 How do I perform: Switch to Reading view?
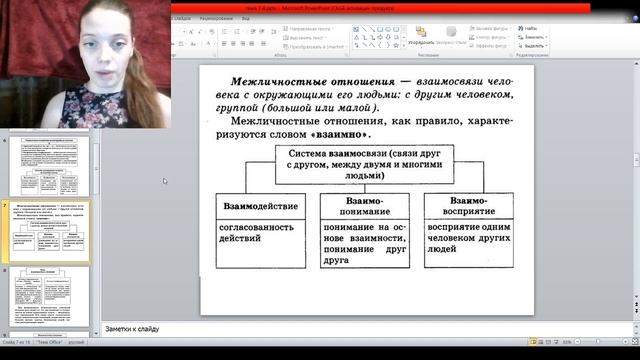coord(548,342)
